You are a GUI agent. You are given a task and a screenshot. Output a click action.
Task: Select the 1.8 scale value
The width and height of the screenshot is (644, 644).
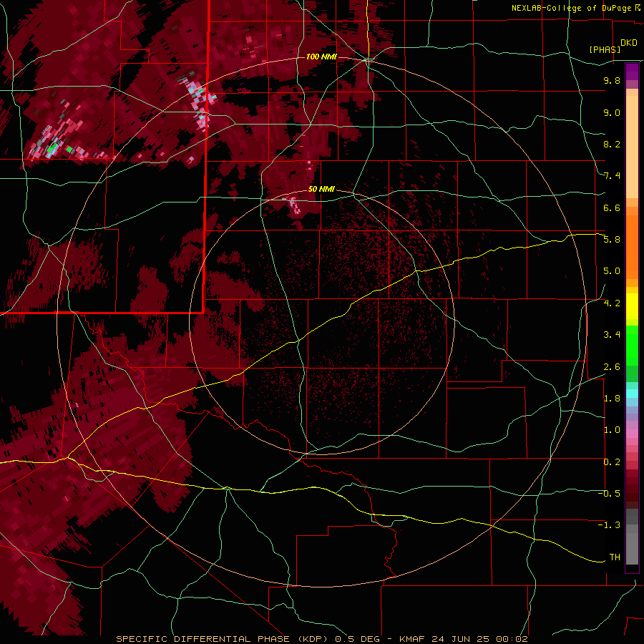612,399
